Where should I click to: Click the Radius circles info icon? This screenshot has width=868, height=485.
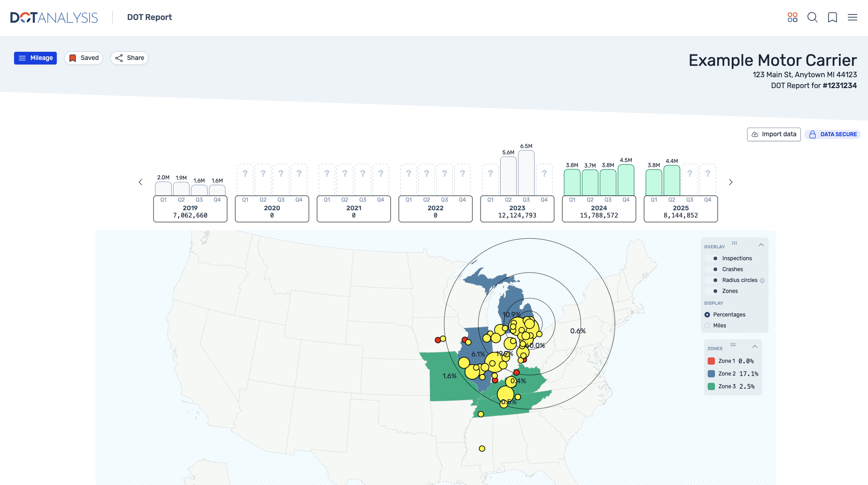click(762, 281)
